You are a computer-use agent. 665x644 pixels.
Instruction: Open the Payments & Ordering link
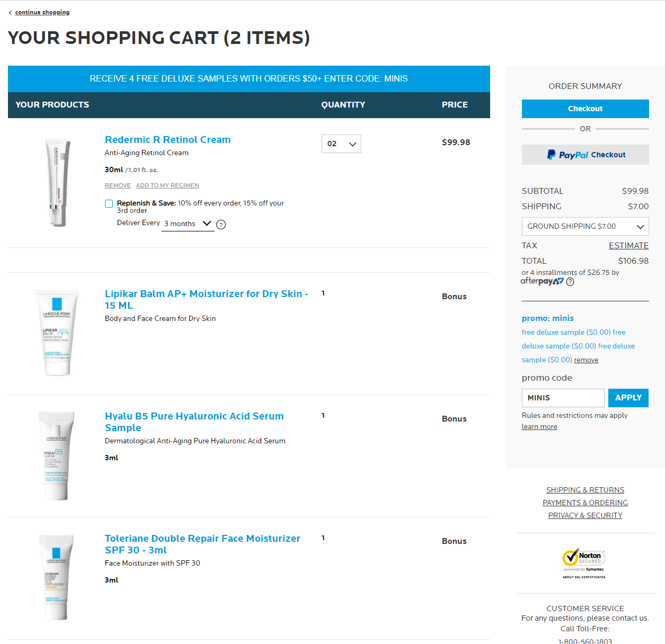(x=585, y=503)
